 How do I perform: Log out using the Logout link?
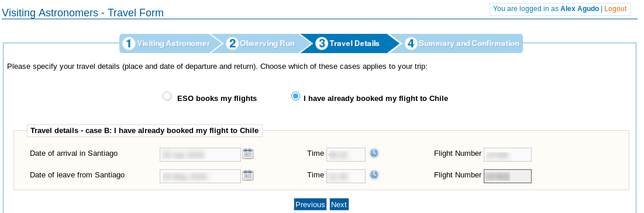tap(615, 9)
